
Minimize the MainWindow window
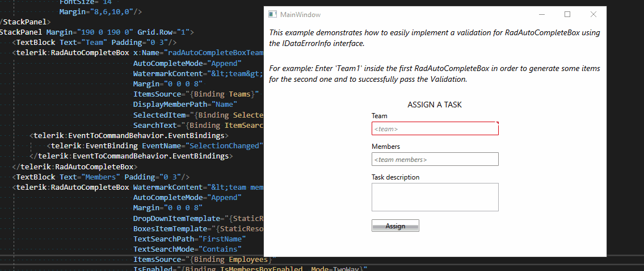542,14
